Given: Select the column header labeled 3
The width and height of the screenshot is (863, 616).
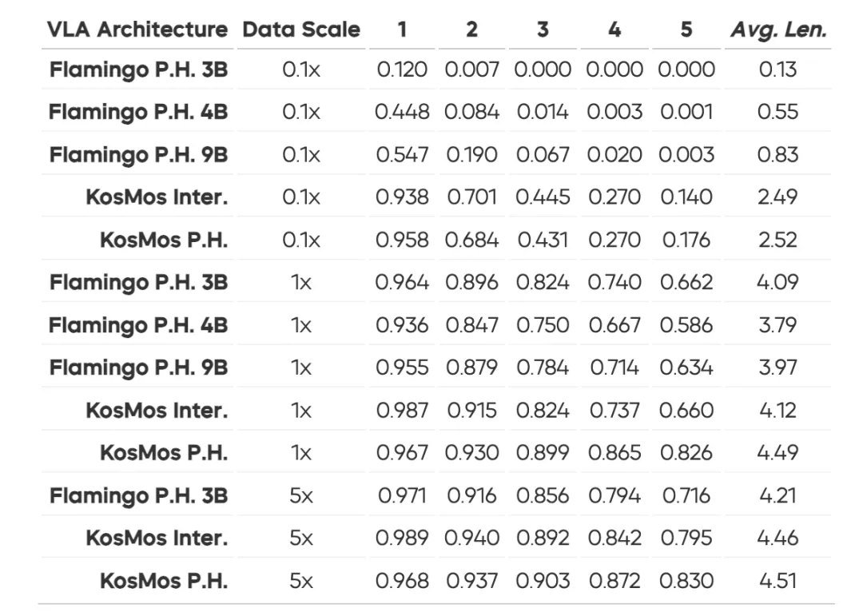Looking at the screenshot, I should (543, 30).
